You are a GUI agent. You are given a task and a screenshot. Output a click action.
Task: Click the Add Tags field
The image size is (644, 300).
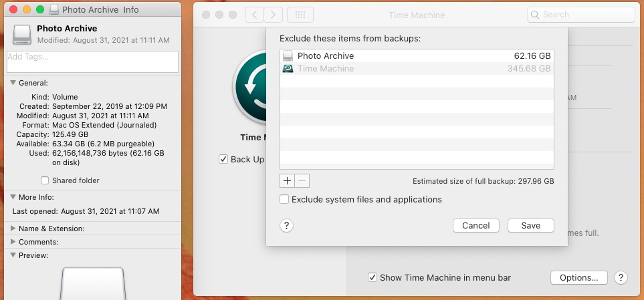tap(93, 62)
